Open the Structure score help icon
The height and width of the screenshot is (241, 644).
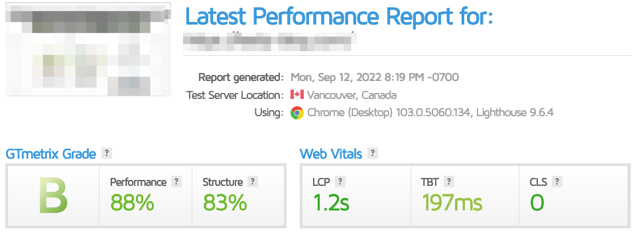(x=253, y=181)
